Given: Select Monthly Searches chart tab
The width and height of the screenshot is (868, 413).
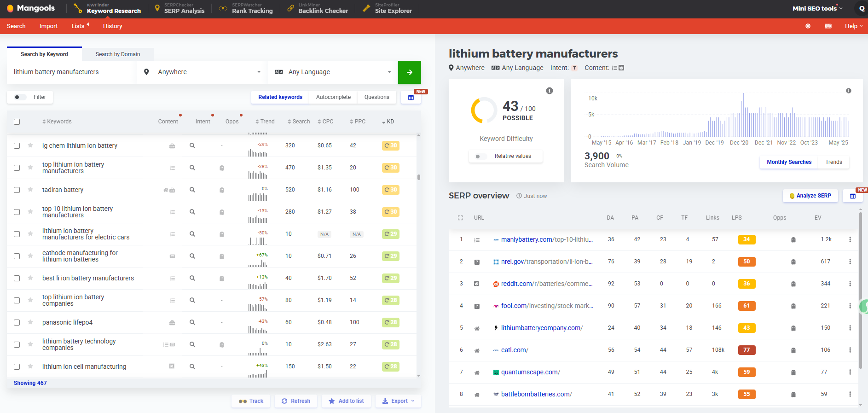Looking at the screenshot, I should (789, 162).
